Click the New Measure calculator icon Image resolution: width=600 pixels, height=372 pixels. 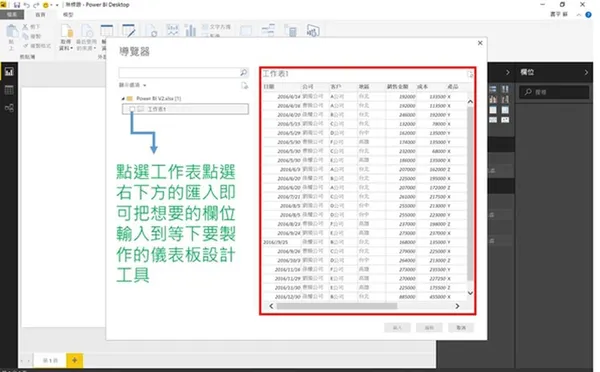pyautogui.click(x=291, y=30)
